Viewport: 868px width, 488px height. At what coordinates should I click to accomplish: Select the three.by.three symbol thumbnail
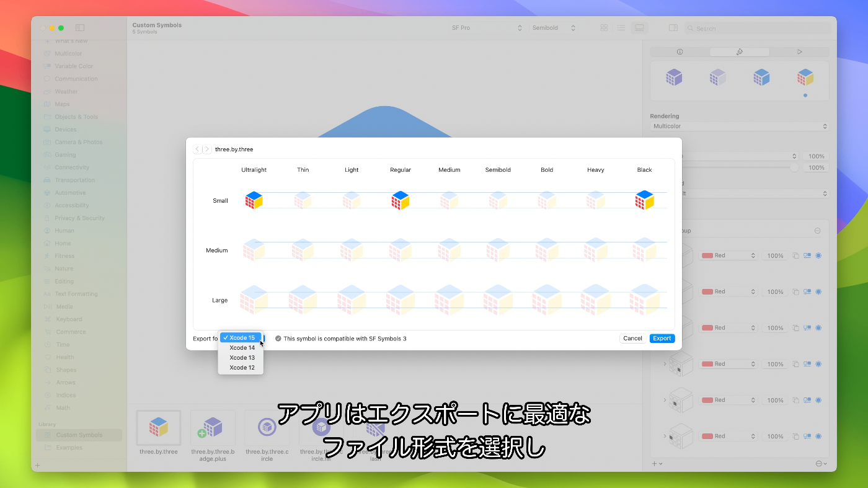click(159, 427)
